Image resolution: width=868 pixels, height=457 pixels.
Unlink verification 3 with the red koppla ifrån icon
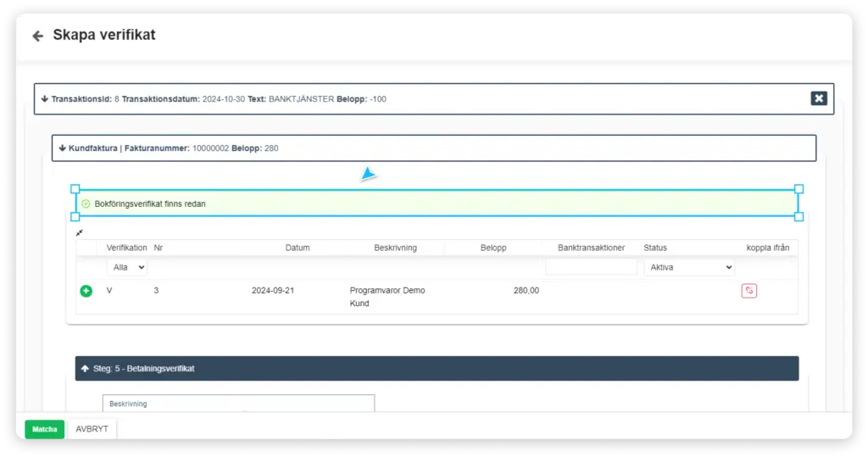[x=749, y=291]
